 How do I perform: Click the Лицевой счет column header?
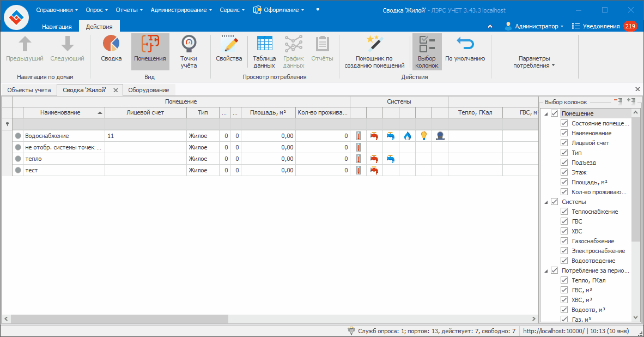(x=145, y=112)
